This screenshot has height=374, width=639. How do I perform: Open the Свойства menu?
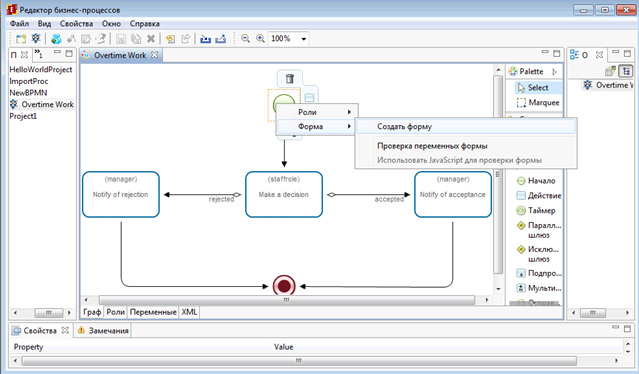pos(76,24)
